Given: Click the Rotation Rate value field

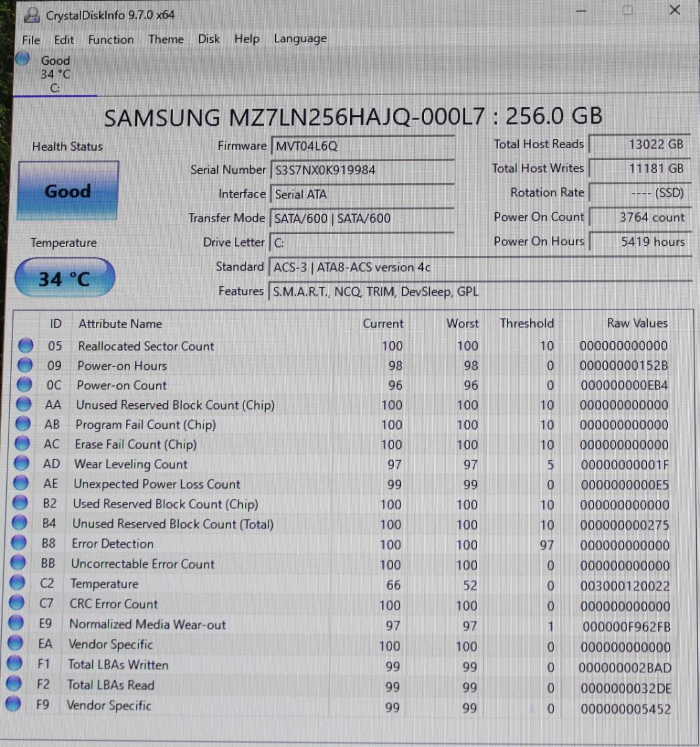Looking at the screenshot, I should [x=640, y=193].
